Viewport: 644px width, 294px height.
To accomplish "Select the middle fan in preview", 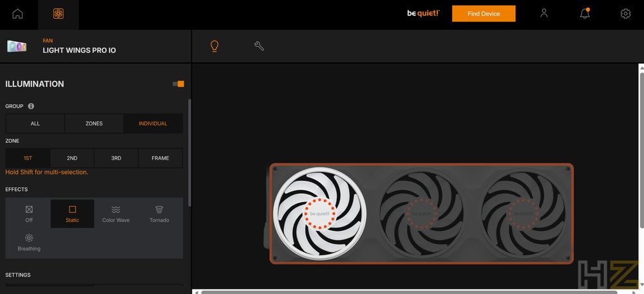I will click(421, 214).
